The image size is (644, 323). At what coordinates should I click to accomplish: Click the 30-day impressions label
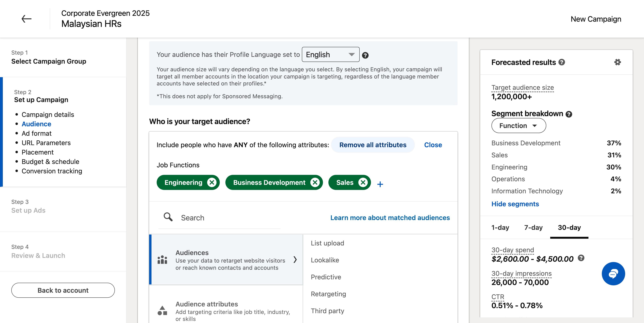(521, 273)
